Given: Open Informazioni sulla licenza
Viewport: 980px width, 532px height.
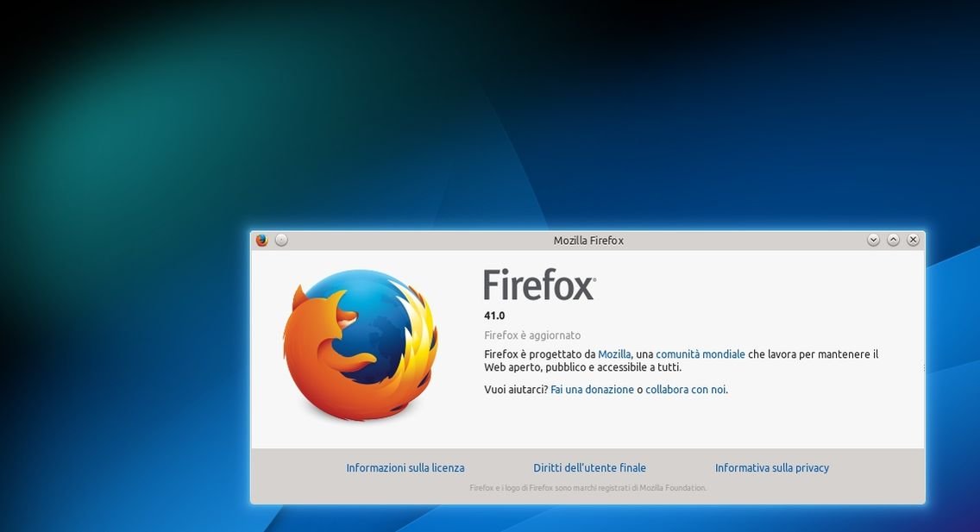Looking at the screenshot, I should pos(405,467).
